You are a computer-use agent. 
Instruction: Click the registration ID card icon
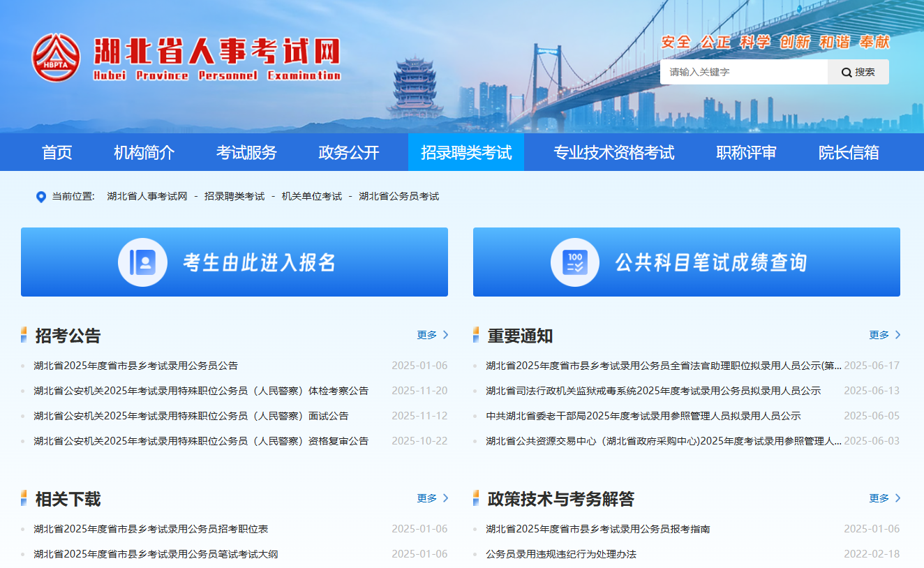(x=142, y=262)
